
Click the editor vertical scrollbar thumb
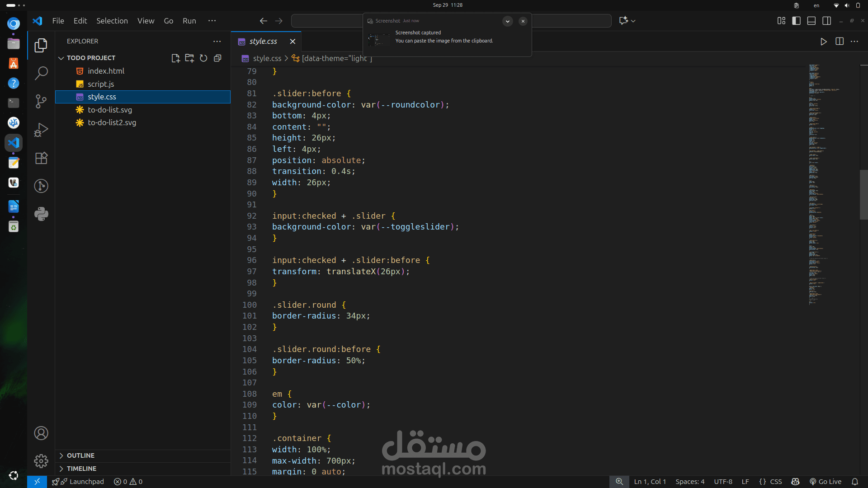863,194
